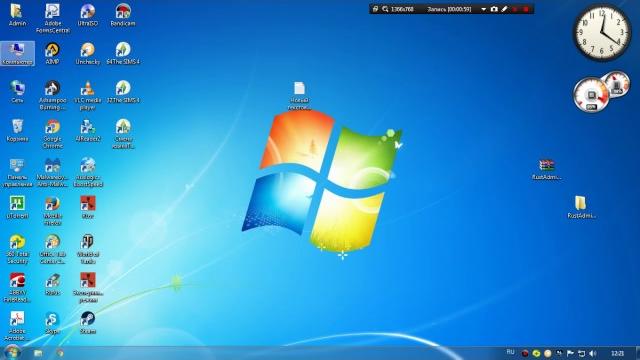Launch the 360 Total Security shortcut
640x360 pixels.
coord(17,249)
